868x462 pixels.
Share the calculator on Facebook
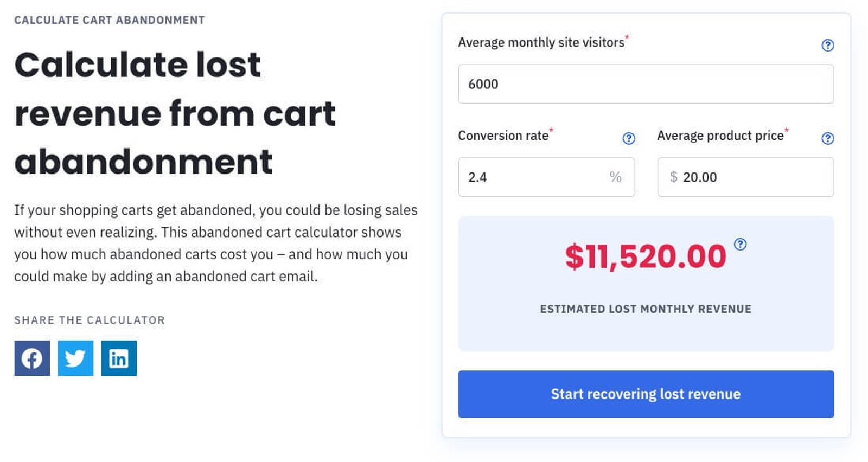32,358
